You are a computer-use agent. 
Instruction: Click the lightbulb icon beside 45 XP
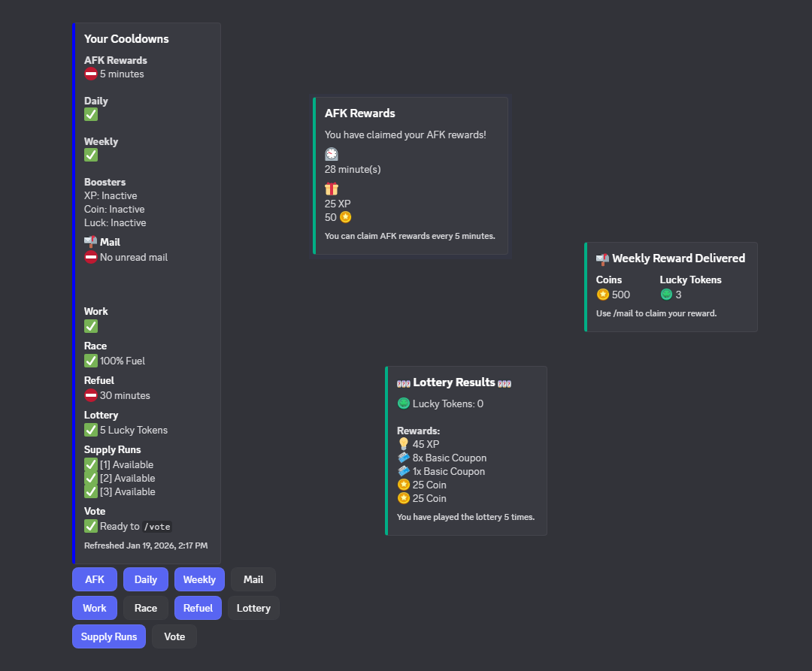[x=404, y=444]
